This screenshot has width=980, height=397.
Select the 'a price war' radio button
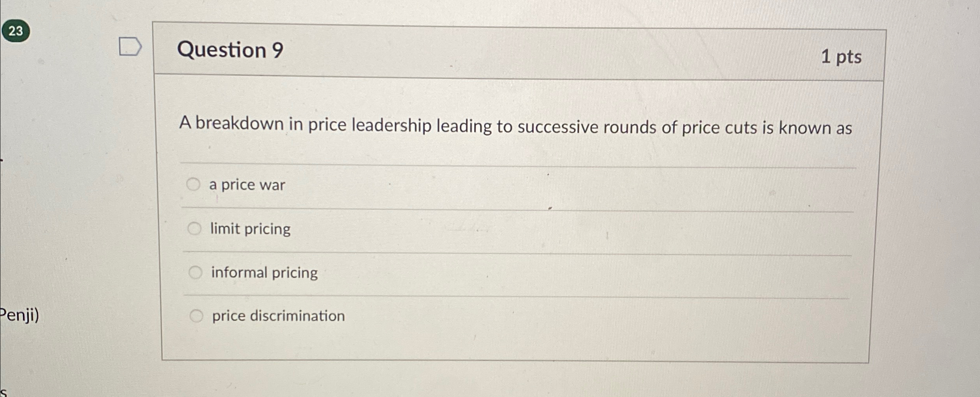click(194, 184)
